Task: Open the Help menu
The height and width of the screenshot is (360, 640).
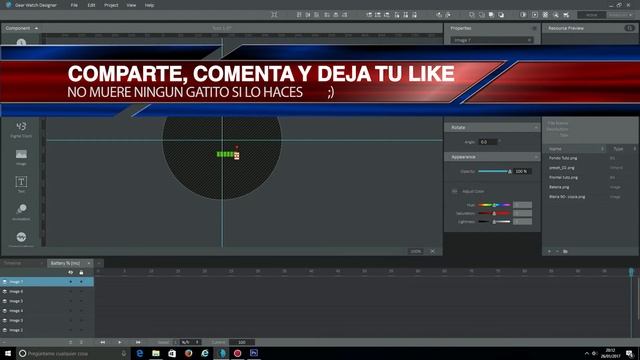Action: [x=149, y=5]
